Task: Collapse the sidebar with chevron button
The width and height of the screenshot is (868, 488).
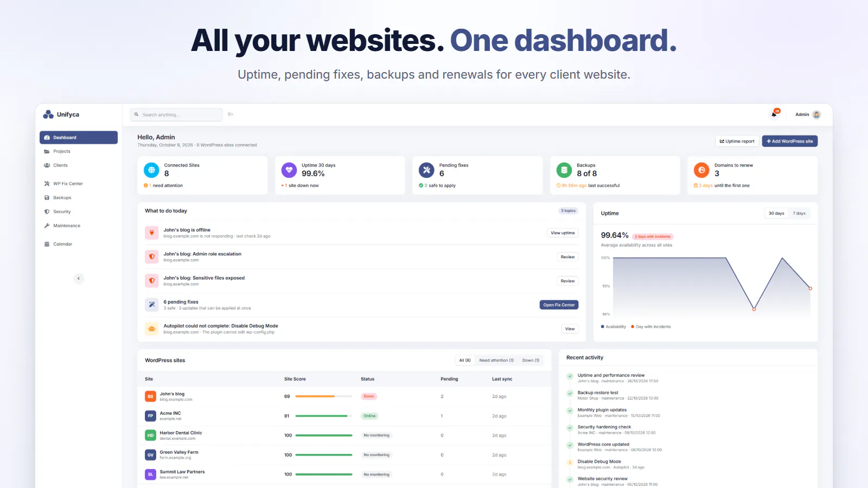Action: 79,278
